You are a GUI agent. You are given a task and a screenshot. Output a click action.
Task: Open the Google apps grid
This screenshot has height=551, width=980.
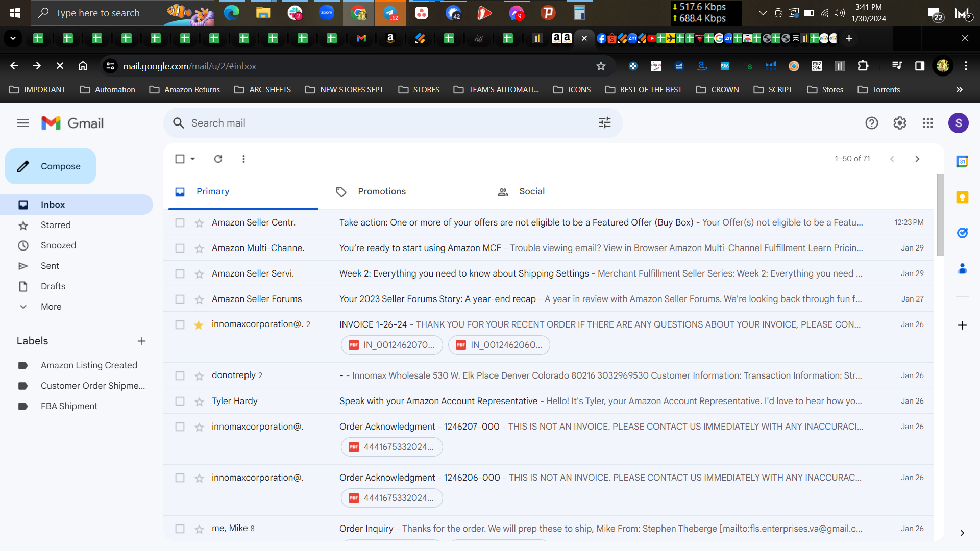point(928,123)
